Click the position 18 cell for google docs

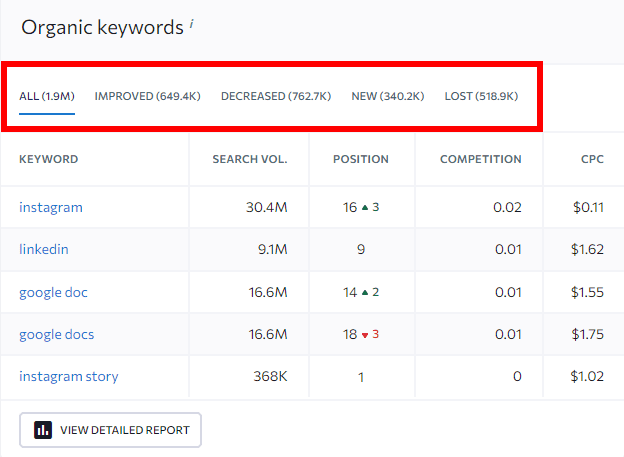click(x=361, y=334)
